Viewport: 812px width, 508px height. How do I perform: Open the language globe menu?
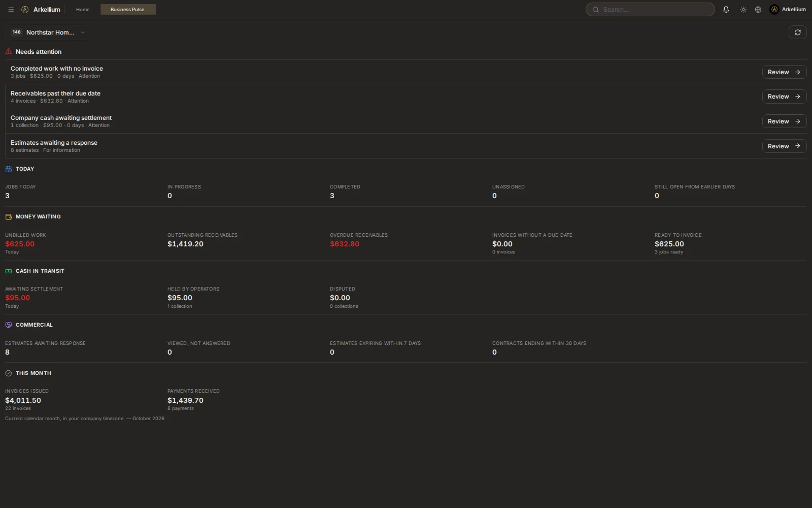coord(758,10)
